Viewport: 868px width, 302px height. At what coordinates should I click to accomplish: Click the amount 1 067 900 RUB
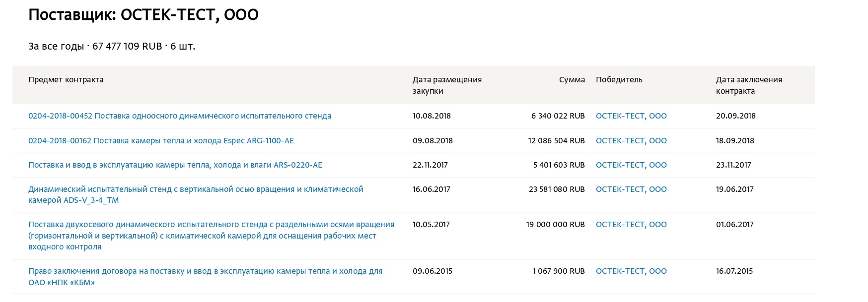(559, 271)
